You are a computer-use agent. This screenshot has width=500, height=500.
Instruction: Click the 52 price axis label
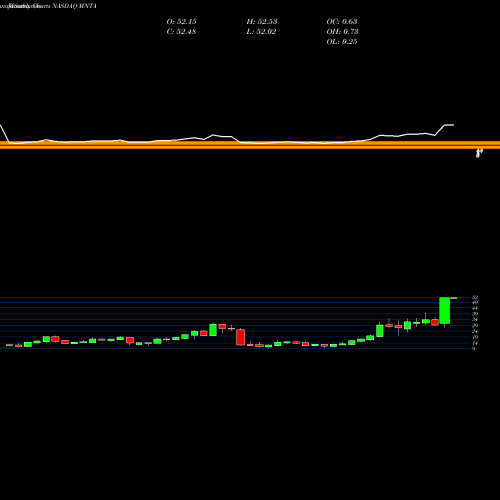(475, 297)
